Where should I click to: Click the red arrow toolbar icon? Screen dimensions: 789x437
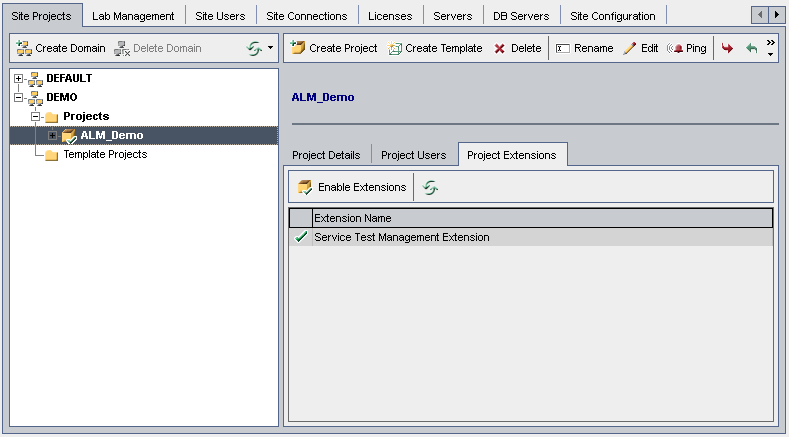pyautogui.click(x=727, y=48)
